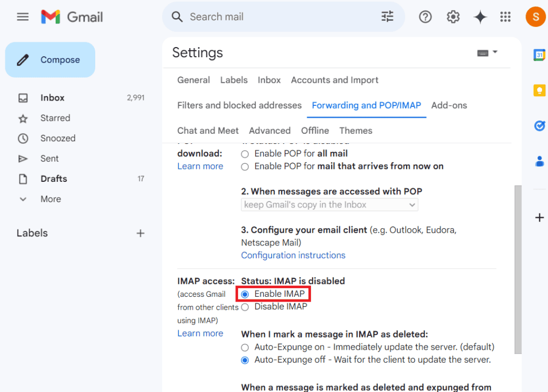Click the search options filter icon
Viewport: 548px width, 392px height.
click(x=387, y=17)
